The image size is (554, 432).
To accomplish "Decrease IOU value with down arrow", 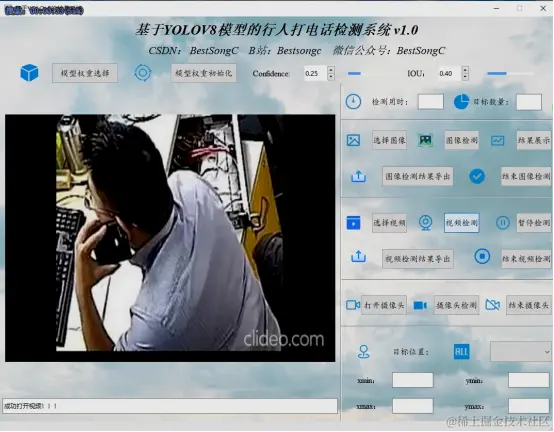I will (x=465, y=77).
